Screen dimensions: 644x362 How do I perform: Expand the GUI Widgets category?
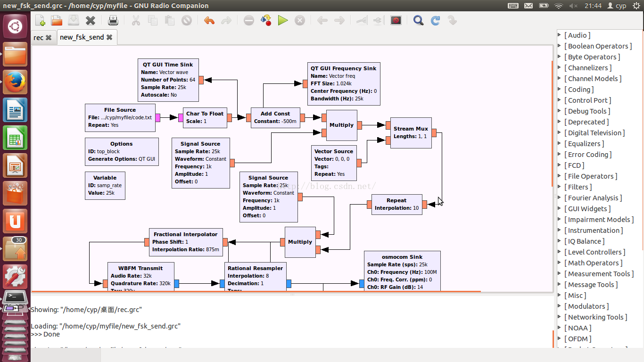click(x=560, y=208)
